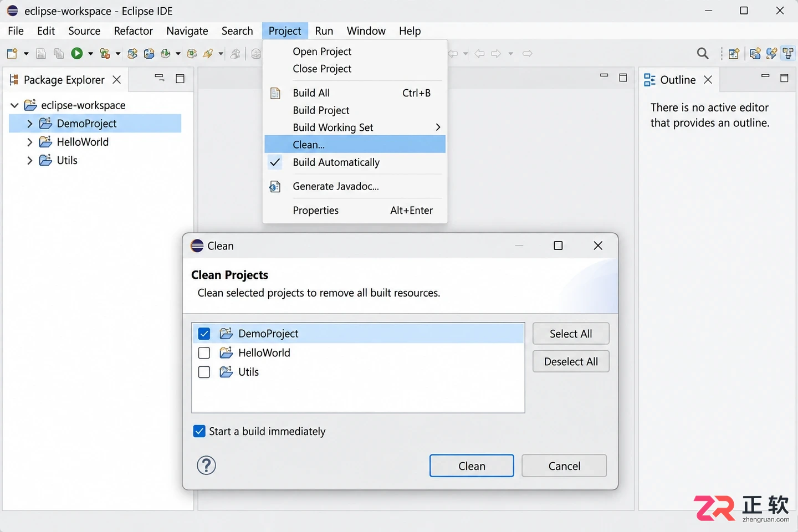This screenshot has width=798, height=532.
Task: Expand the DemoProject node in Package Explorer
Action: tap(30, 124)
